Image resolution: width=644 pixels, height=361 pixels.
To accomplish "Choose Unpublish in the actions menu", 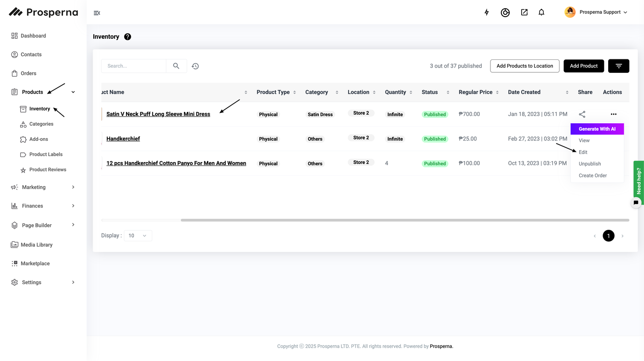I will coord(590,164).
